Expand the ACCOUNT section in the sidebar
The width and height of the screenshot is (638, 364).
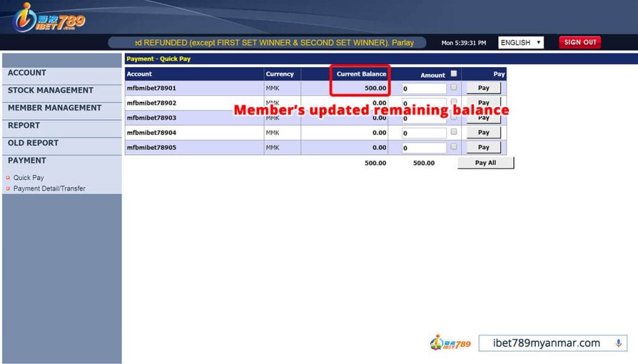pyautogui.click(x=27, y=73)
